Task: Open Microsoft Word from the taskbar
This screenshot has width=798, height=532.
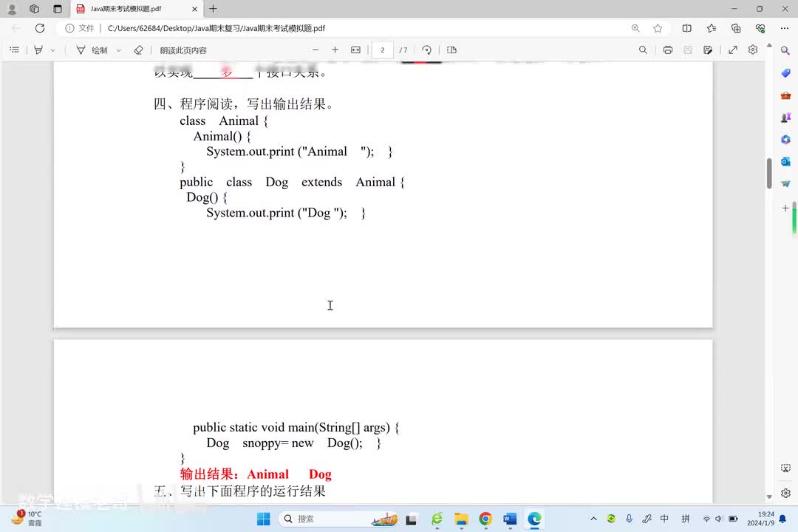Action: 510,519
